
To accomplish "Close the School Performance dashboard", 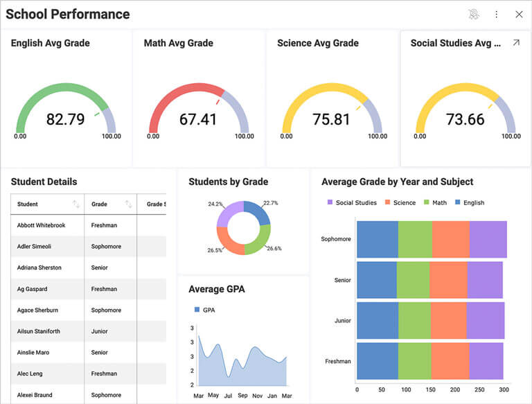I will coord(519,14).
